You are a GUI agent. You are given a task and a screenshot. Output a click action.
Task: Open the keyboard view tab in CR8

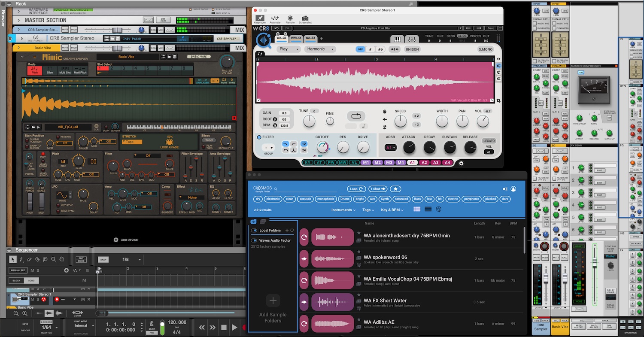pos(397,39)
